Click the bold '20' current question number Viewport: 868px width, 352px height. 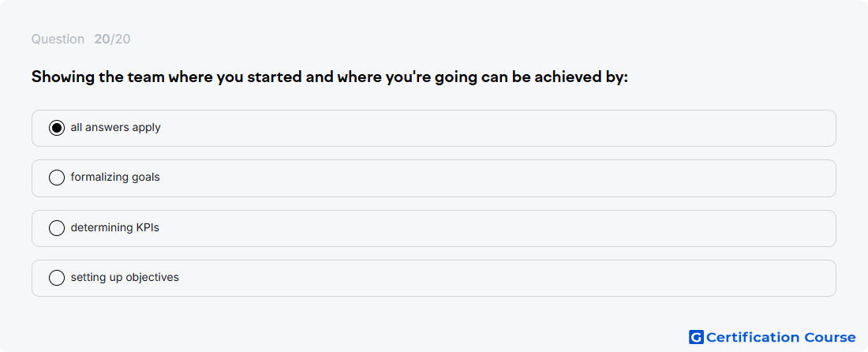102,39
